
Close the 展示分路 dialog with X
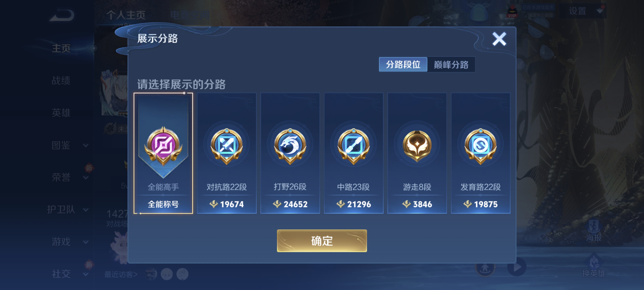coord(499,39)
